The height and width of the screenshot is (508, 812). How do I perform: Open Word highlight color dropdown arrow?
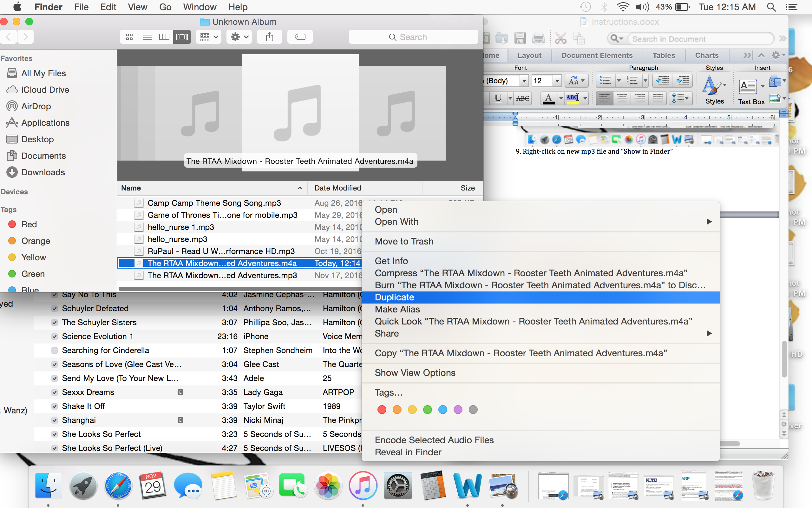click(x=585, y=98)
